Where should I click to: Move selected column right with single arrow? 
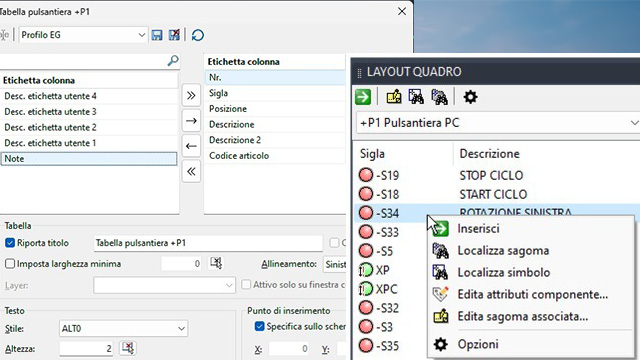(x=191, y=121)
